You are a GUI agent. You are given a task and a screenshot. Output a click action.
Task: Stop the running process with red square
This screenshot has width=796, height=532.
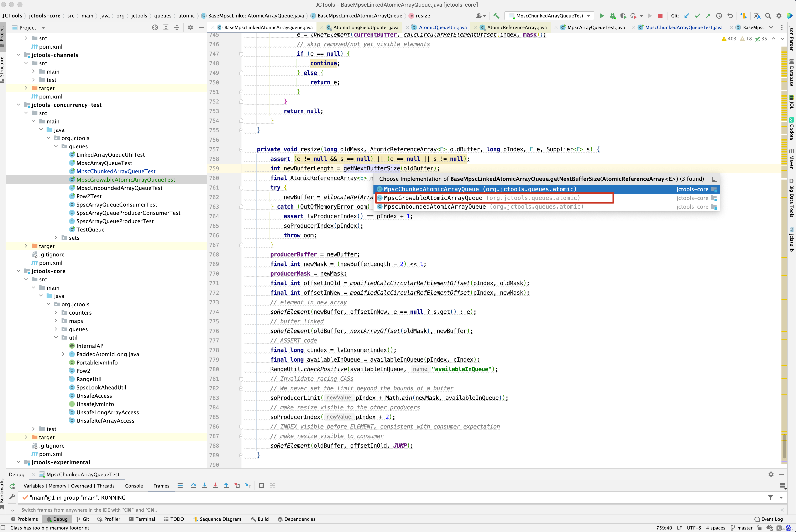pos(660,16)
